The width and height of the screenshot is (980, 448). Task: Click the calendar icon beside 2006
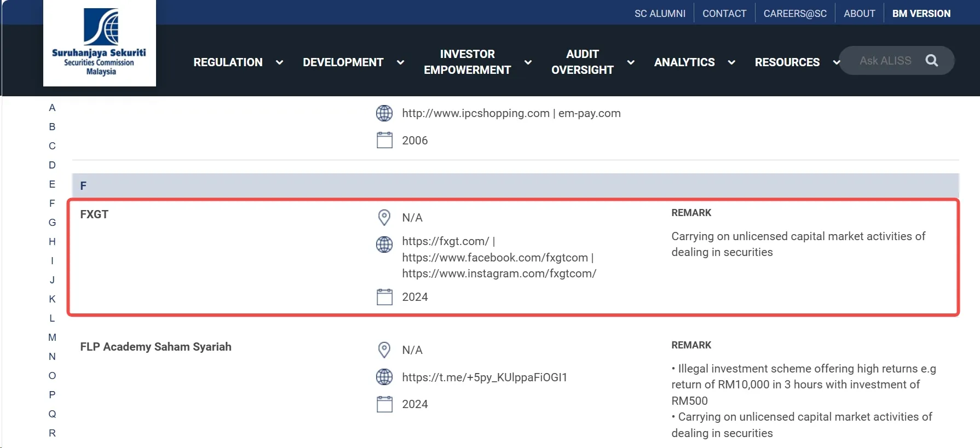coord(384,140)
